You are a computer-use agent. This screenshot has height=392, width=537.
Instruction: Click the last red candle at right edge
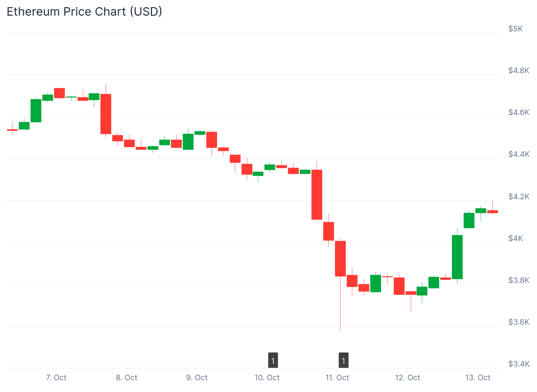(x=492, y=212)
